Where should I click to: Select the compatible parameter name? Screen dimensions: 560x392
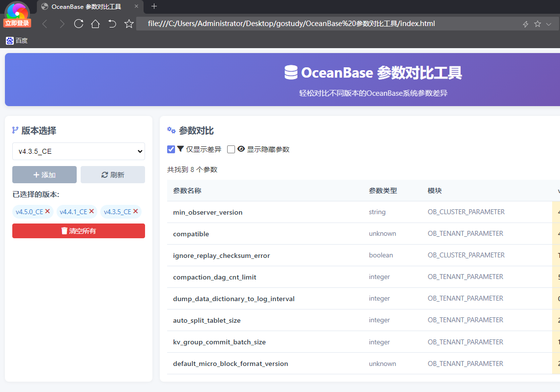click(191, 234)
